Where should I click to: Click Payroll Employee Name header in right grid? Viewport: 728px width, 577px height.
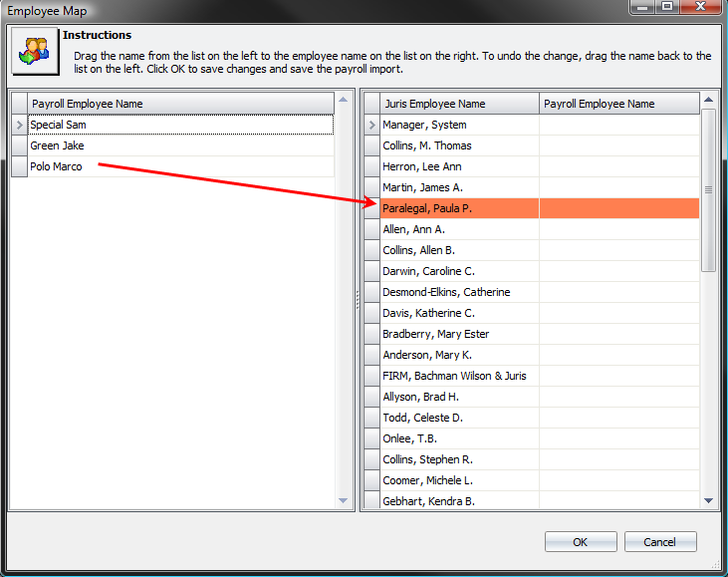pyautogui.click(x=617, y=104)
